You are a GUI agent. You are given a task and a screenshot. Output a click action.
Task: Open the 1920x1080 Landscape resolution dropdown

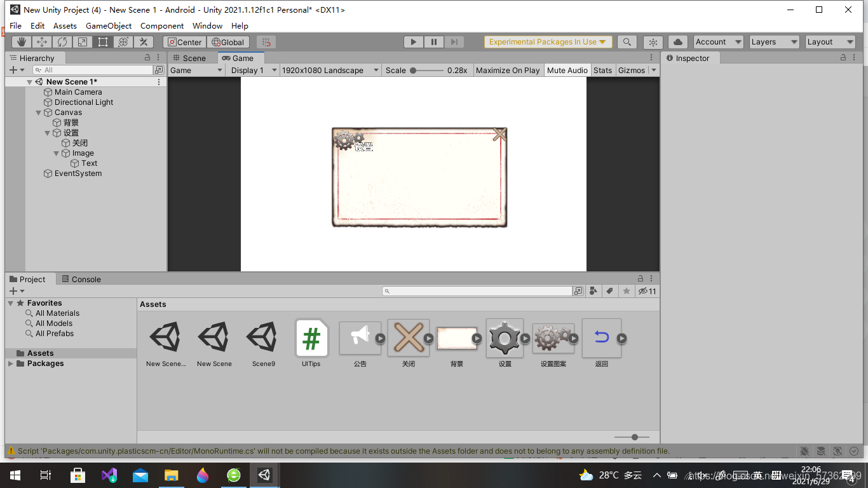click(330, 70)
